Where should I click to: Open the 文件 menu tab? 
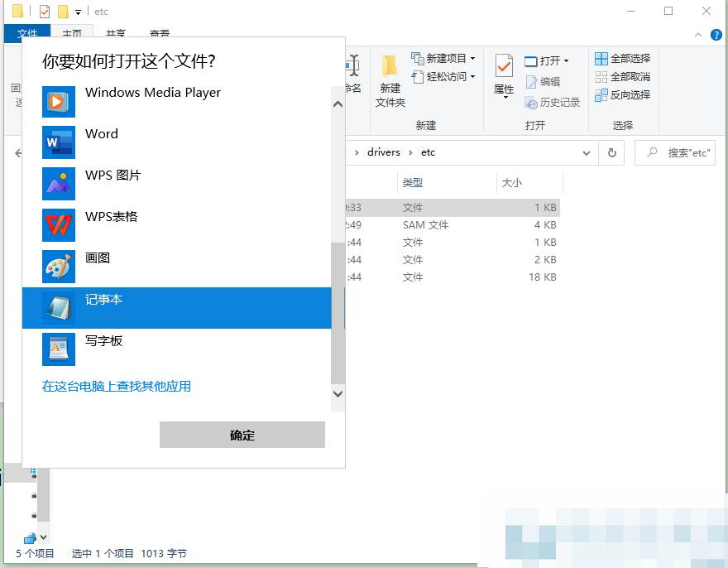pos(27,35)
